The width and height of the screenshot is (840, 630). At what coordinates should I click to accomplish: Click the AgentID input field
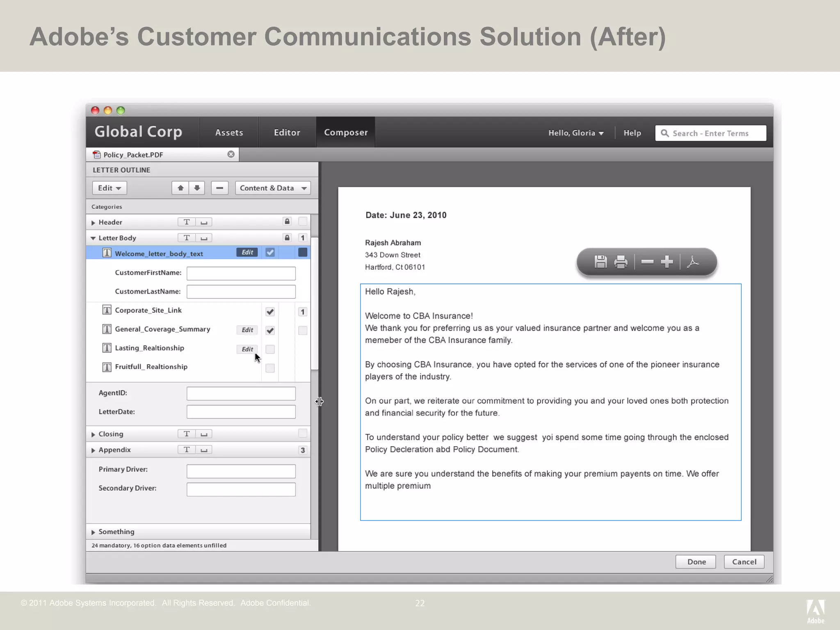coord(241,394)
